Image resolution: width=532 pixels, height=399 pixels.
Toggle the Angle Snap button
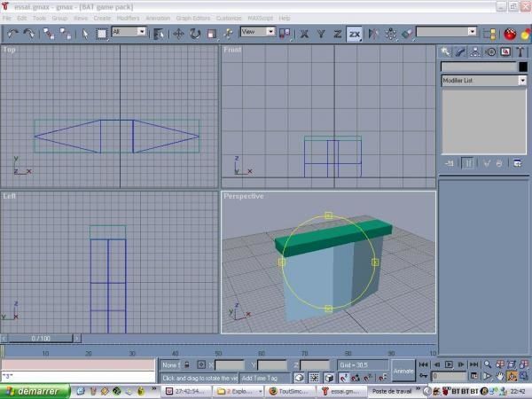[x=356, y=378]
